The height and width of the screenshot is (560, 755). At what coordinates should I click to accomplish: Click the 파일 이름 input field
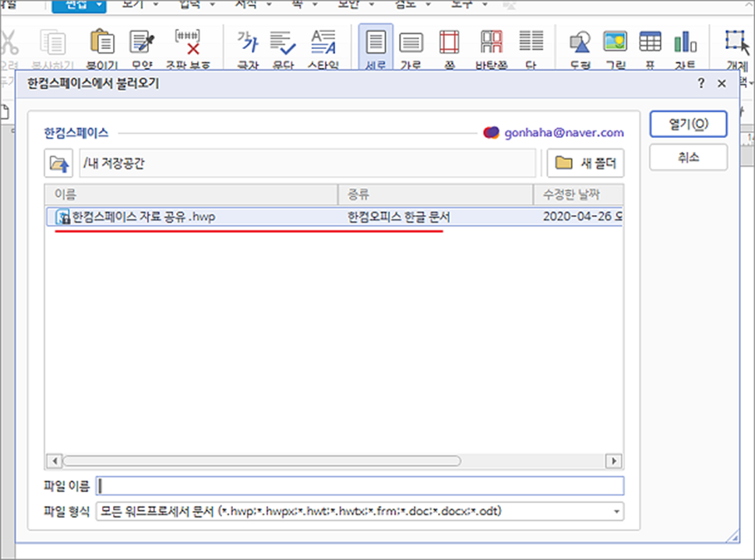[360, 486]
